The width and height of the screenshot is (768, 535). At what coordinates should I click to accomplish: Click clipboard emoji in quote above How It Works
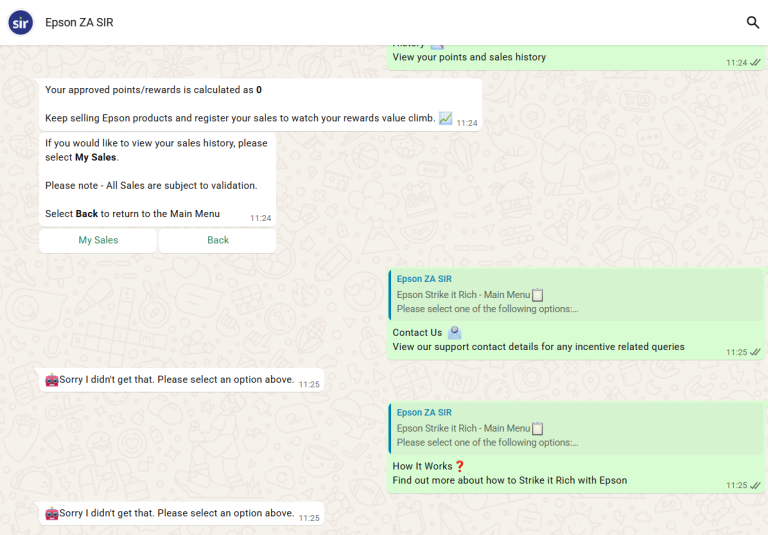click(x=538, y=428)
